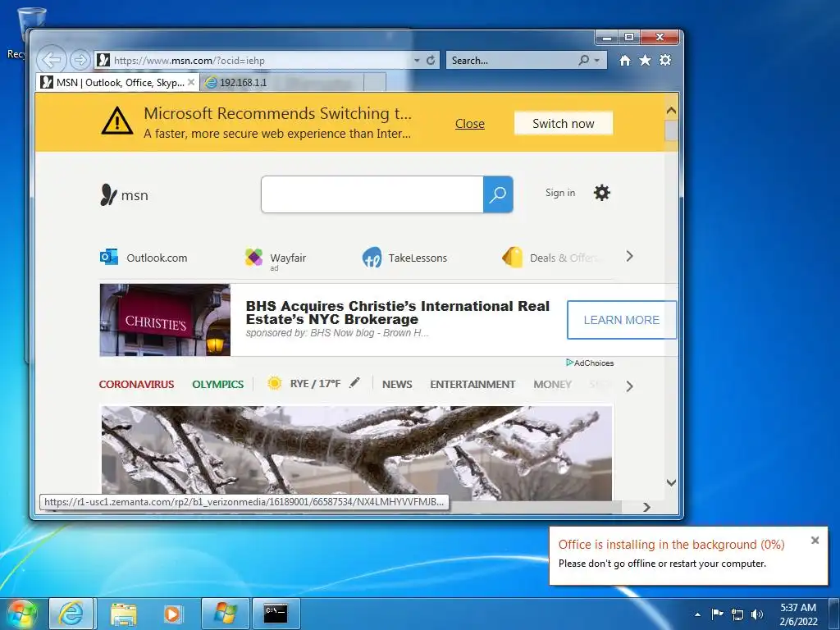The width and height of the screenshot is (840, 630).
Task: Click the vertical scrollbar down arrow
Action: tap(671, 482)
